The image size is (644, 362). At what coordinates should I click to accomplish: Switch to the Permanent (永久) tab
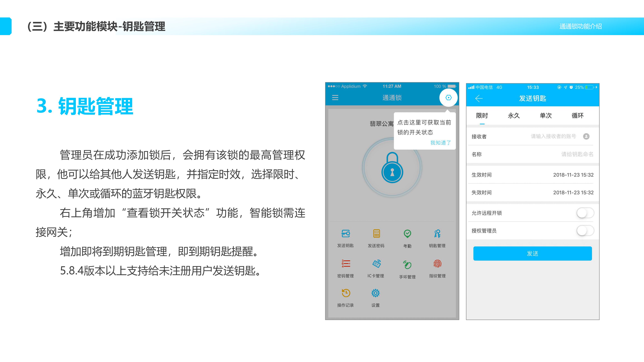coord(514,116)
